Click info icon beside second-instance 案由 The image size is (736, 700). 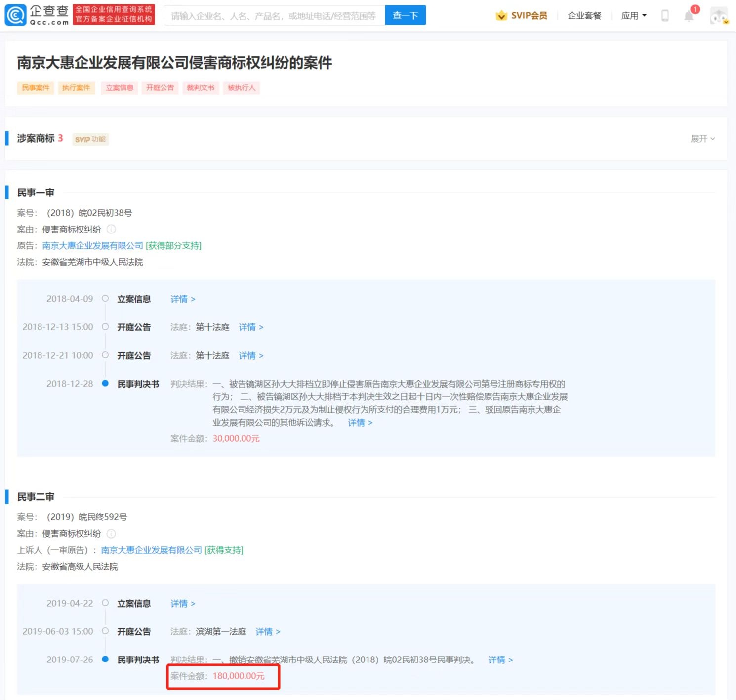[111, 534]
